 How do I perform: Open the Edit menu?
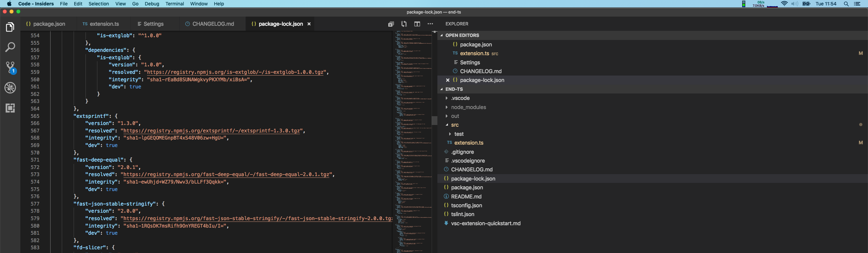(x=78, y=4)
